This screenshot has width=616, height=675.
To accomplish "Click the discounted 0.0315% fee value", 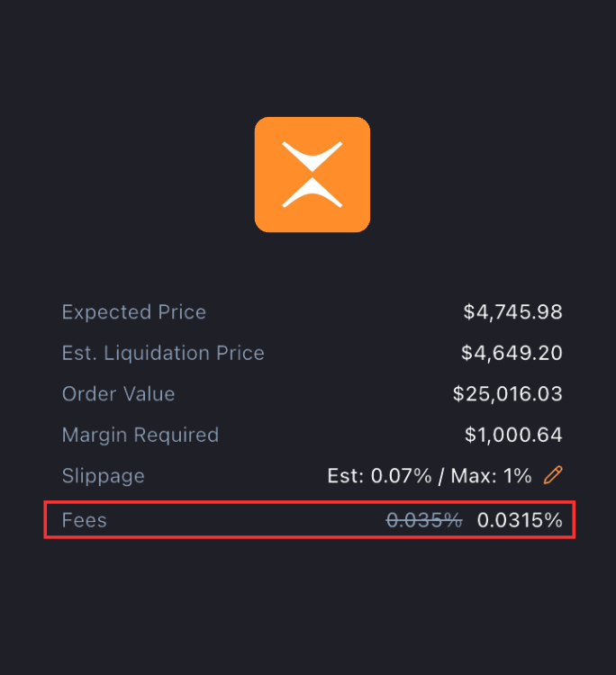I will (520, 520).
